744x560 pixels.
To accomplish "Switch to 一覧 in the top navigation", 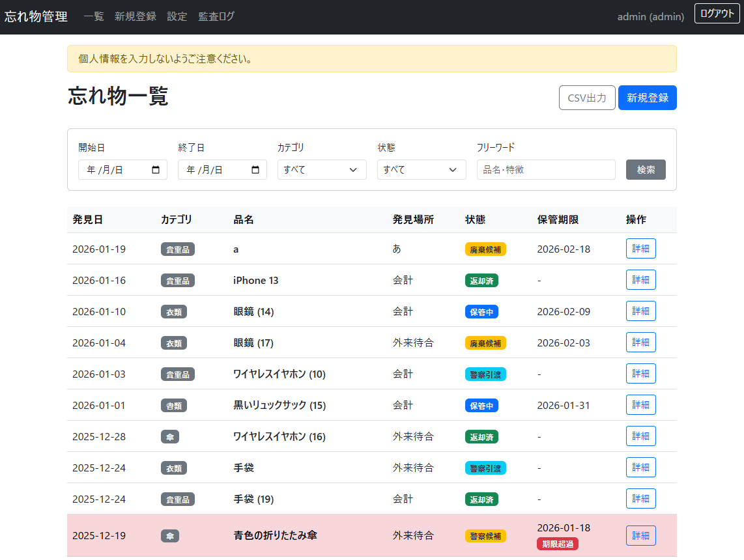I will [x=94, y=16].
